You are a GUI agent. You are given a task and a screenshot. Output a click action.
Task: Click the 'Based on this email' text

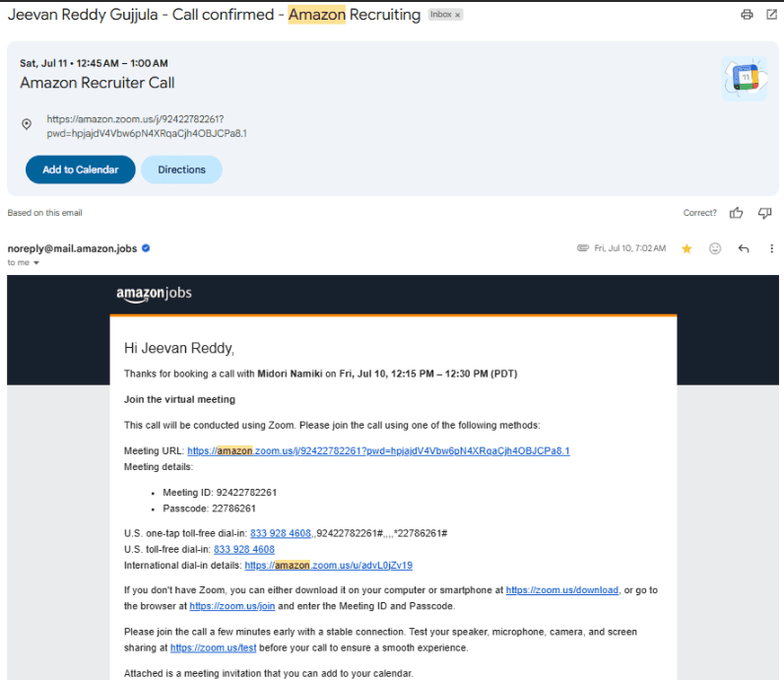(x=44, y=213)
